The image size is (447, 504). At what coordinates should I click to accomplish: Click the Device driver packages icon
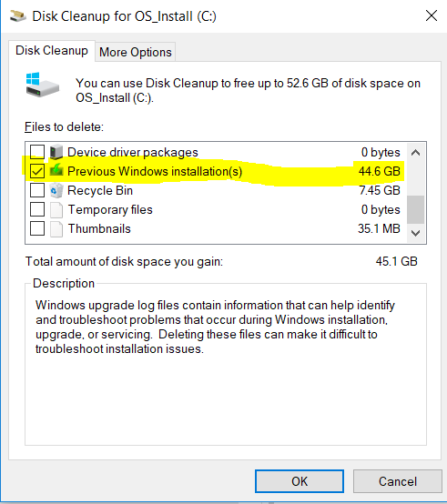click(56, 152)
